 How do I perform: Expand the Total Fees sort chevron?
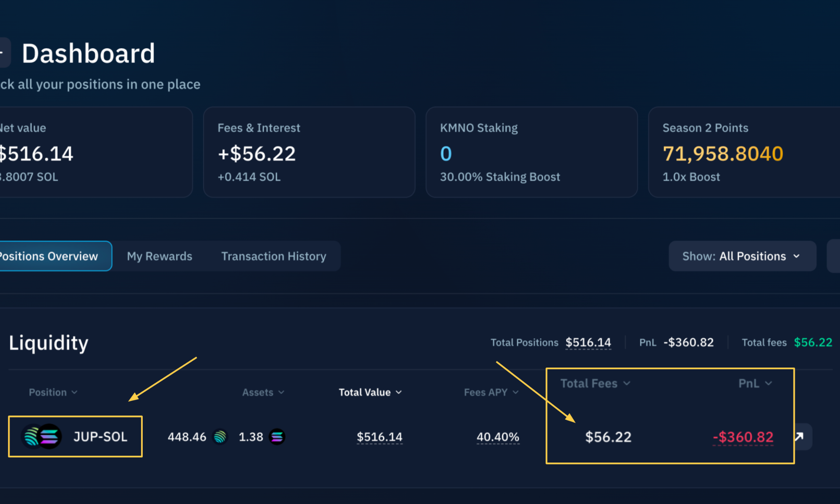tap(627, 383)
